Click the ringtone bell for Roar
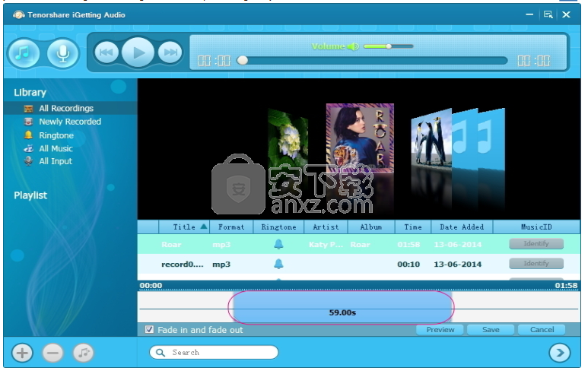588x371 pixels. point(278,244)
